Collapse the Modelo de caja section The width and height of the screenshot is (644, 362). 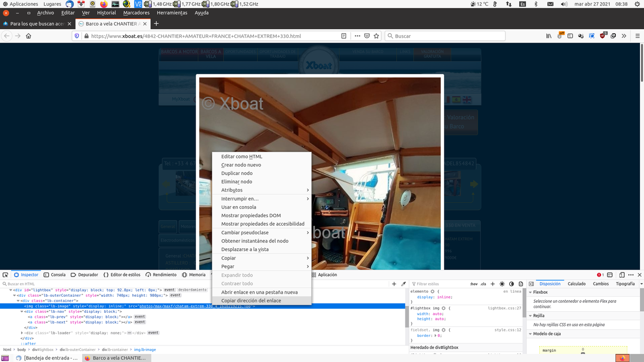point(530,334)
